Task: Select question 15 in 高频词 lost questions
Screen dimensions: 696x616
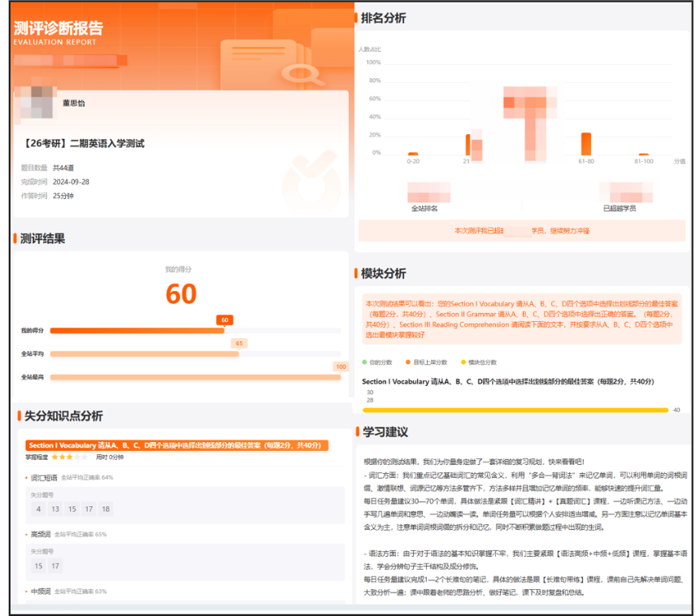Action: (x=38, y=566)
